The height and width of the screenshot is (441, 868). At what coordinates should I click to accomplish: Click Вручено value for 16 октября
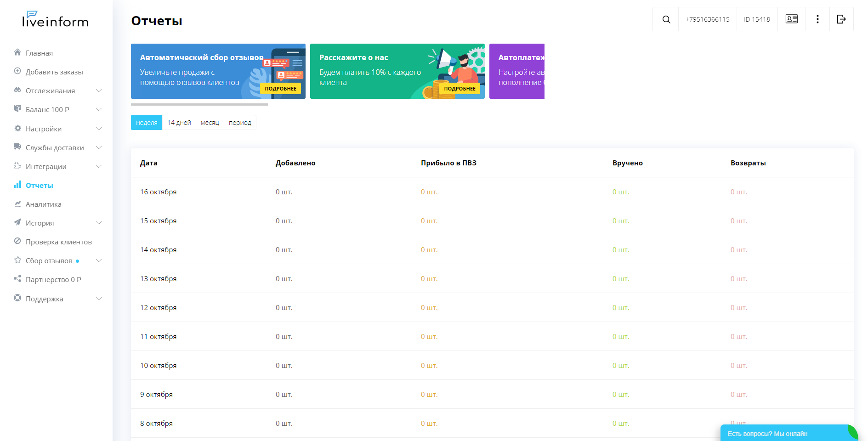[x=621, y=192]
